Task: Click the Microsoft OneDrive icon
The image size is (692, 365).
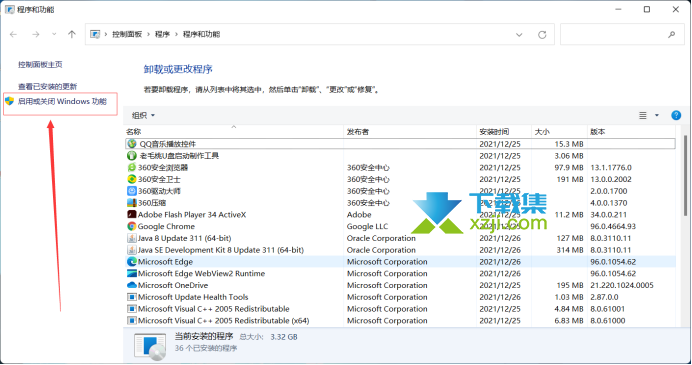Action: pyautogui.click(x=132, y=285)
